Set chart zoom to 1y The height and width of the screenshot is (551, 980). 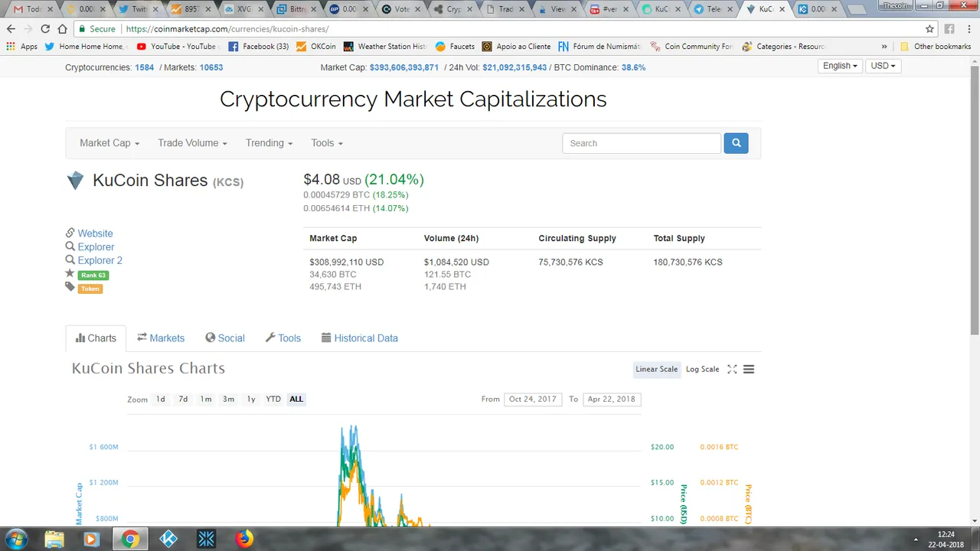251,399
